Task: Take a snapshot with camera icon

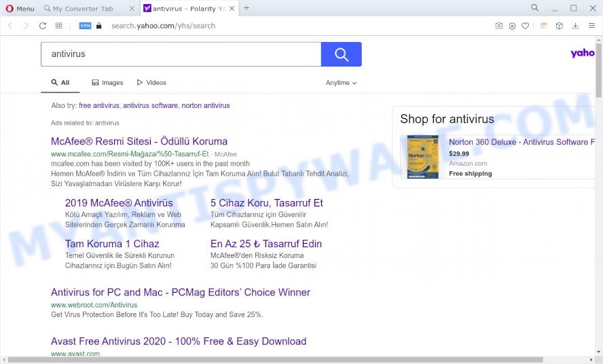Action: click(499, 26)
